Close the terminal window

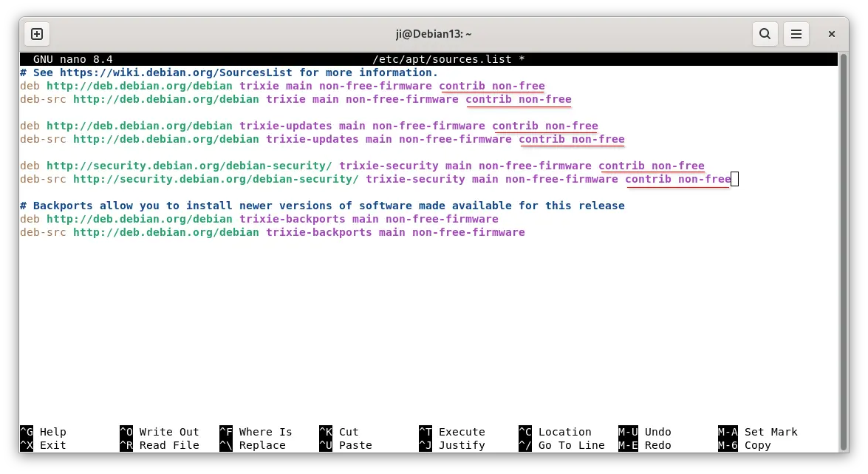coord(832,34)
